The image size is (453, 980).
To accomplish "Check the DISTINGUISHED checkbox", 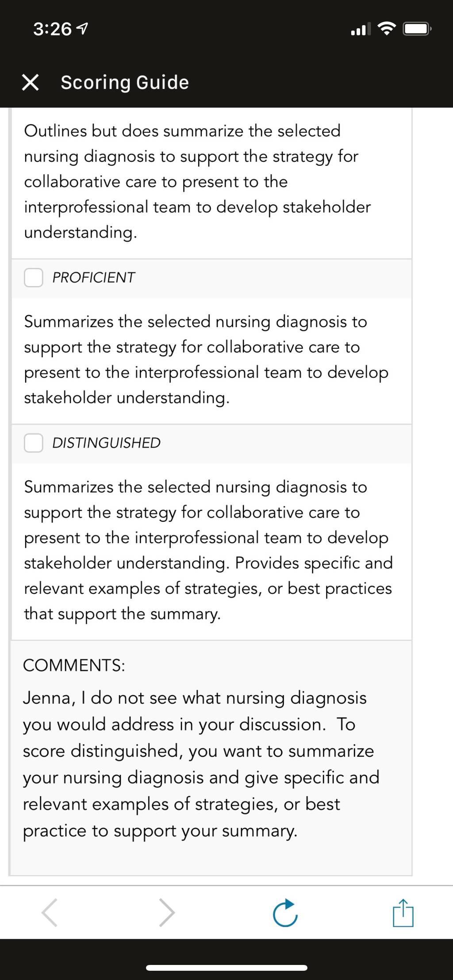I will click(34, 443).
